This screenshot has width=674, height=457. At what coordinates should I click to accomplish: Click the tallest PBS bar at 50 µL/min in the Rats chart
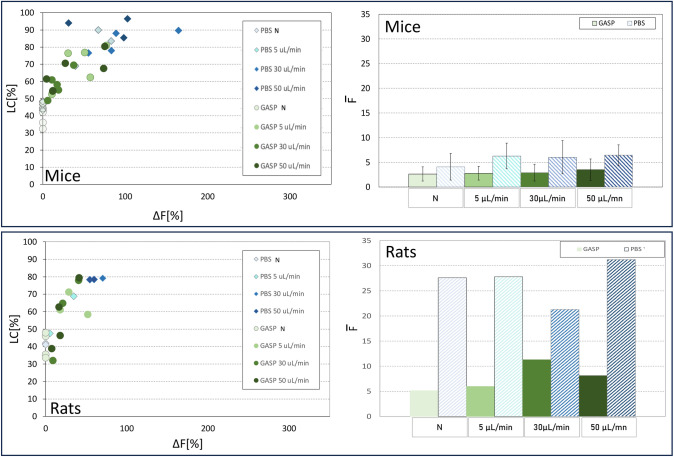point(621,338)
